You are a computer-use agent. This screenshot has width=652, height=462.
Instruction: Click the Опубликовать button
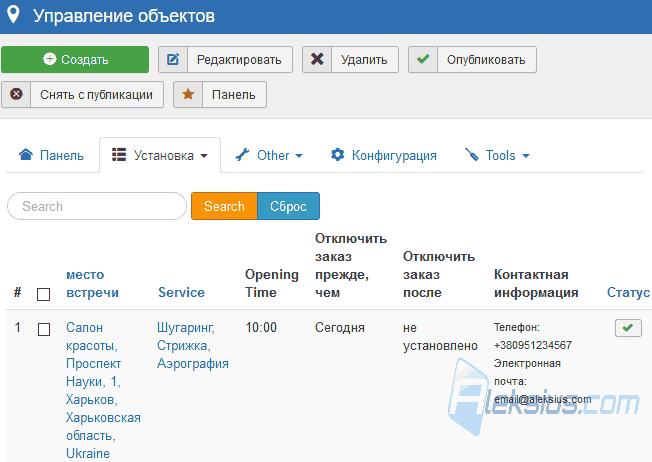(472, 59)
